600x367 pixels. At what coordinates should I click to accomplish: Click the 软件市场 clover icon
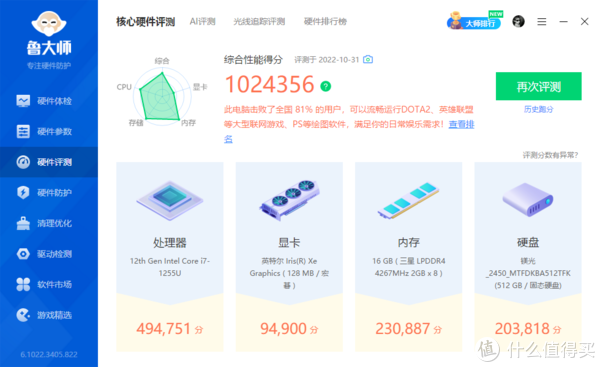23,284
